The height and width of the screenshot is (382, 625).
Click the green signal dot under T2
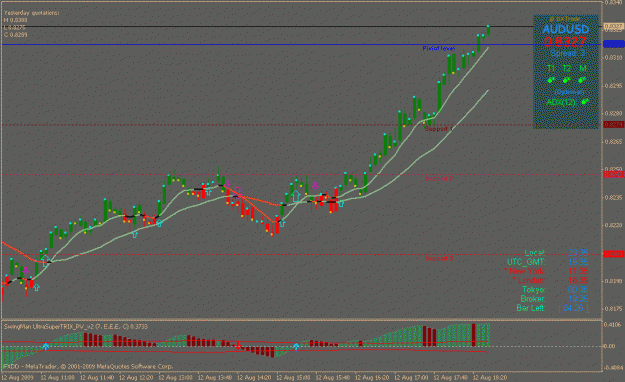point(567,80)
